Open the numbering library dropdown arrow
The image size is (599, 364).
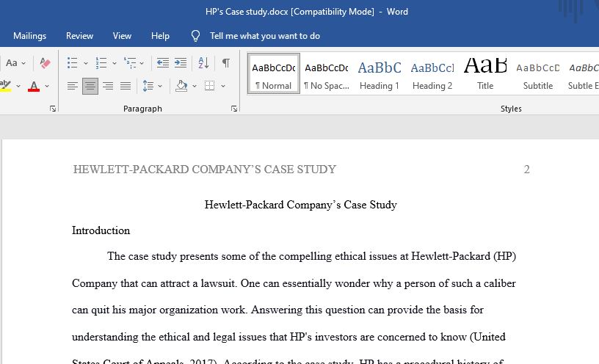pyautogui.click(x=115, y=63)
